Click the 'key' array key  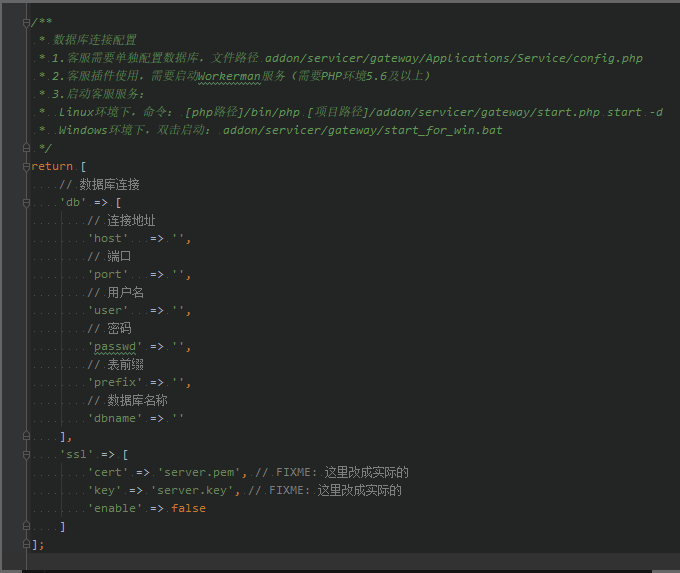[x=105, y=490]
